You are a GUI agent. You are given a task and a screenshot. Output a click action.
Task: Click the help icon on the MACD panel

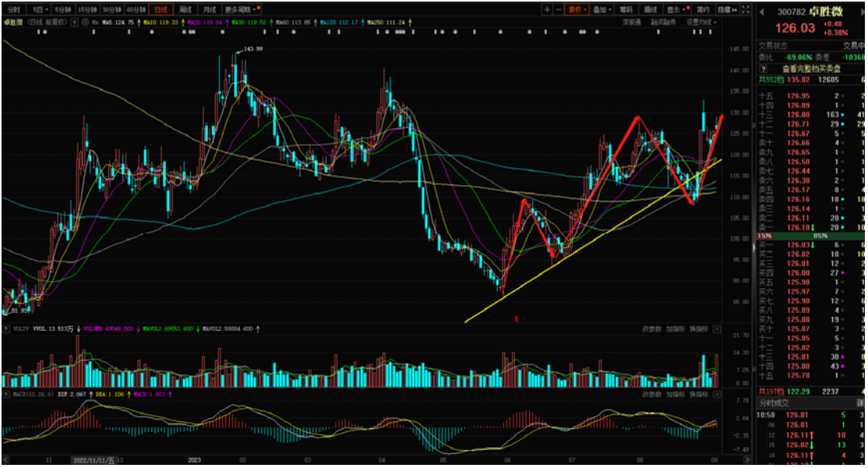7,395
